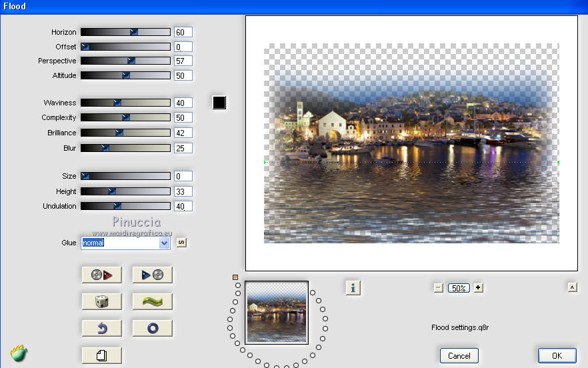Click the Offset value field showing 0
Screen dimensions: 588x368
183,47
